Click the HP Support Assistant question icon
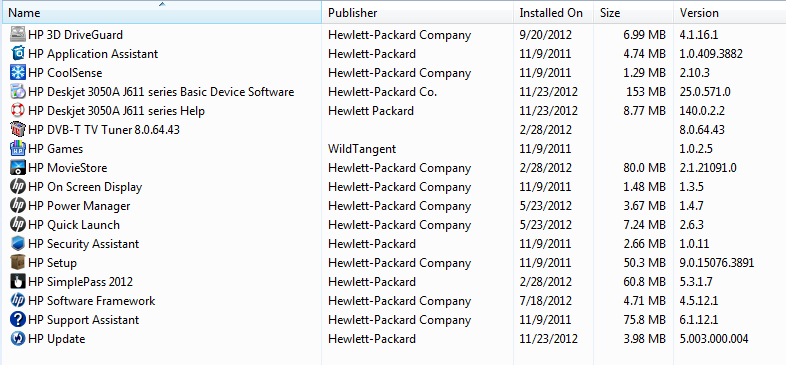 (x=18, y=320)
